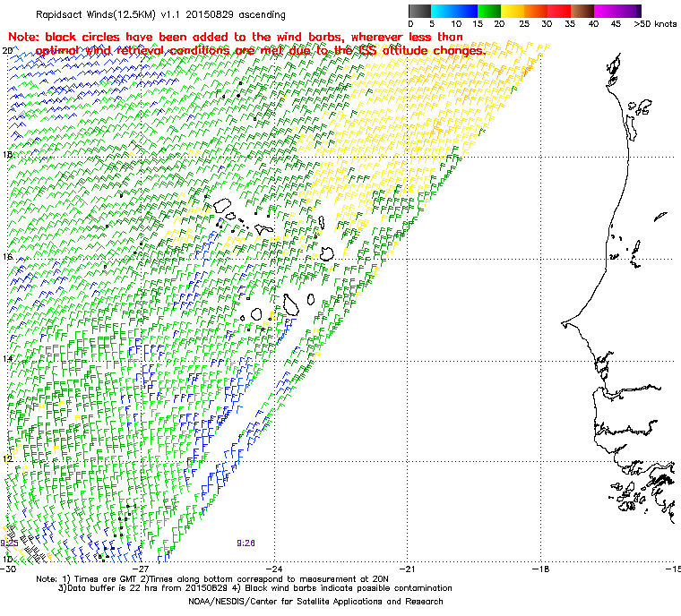Screen dimensions: 681x616
Task: Click the yellow 20-25 knots legend segment
Action: click(x=512, y=11)
